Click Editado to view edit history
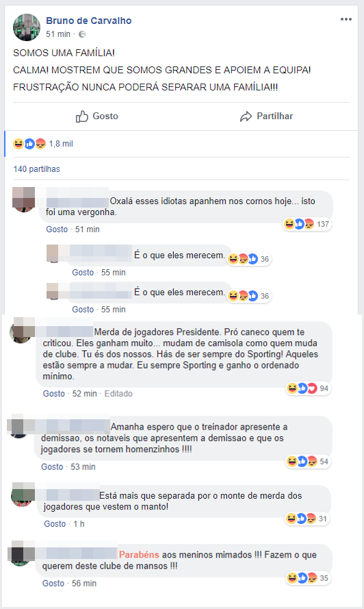364x609 pixels. (118, 394)
